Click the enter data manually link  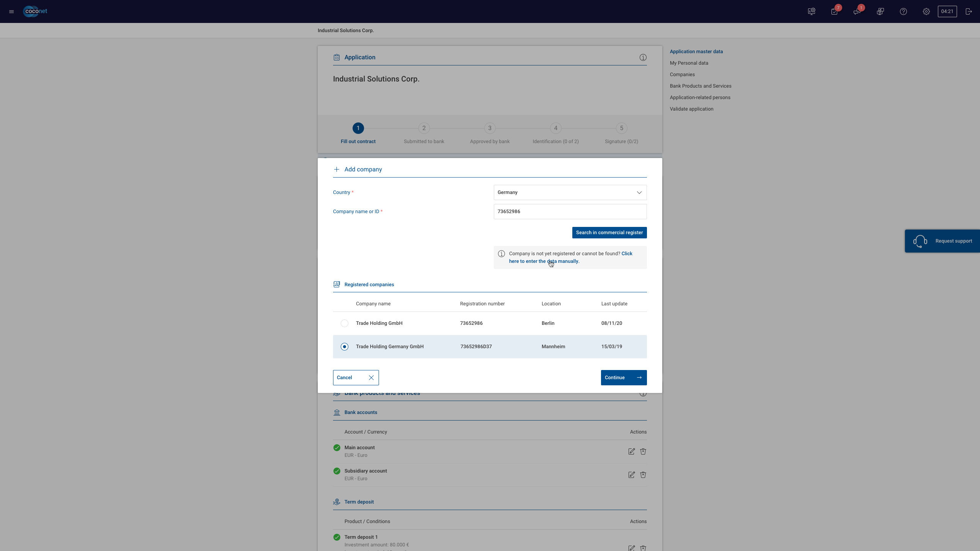point(571,258)
